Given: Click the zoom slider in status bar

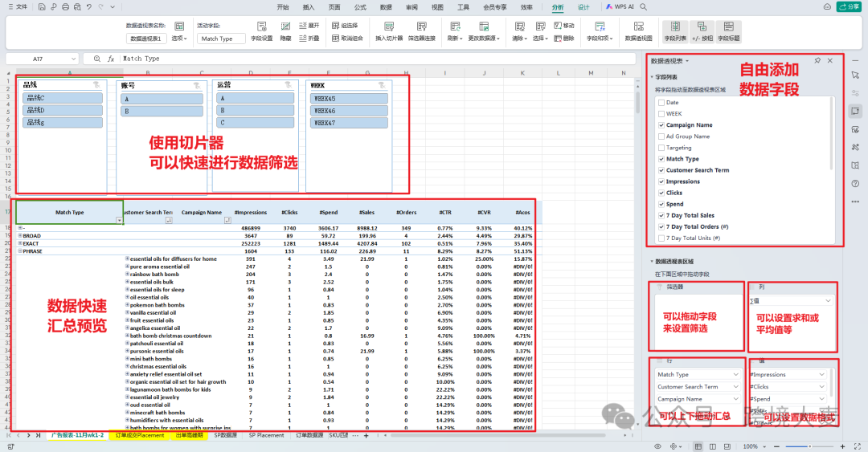Looking at the screenshot, I should (809, 446).
